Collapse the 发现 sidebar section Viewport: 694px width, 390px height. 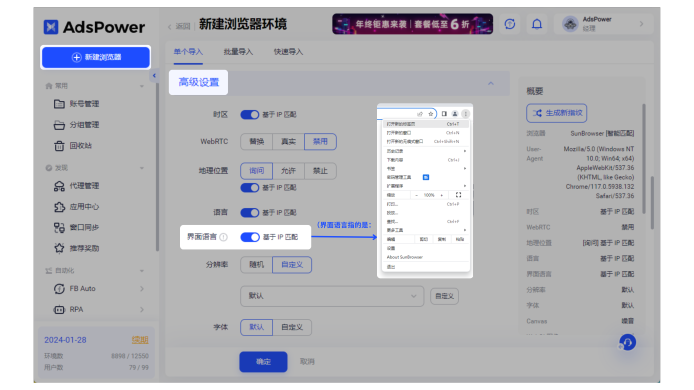point(142,168)
